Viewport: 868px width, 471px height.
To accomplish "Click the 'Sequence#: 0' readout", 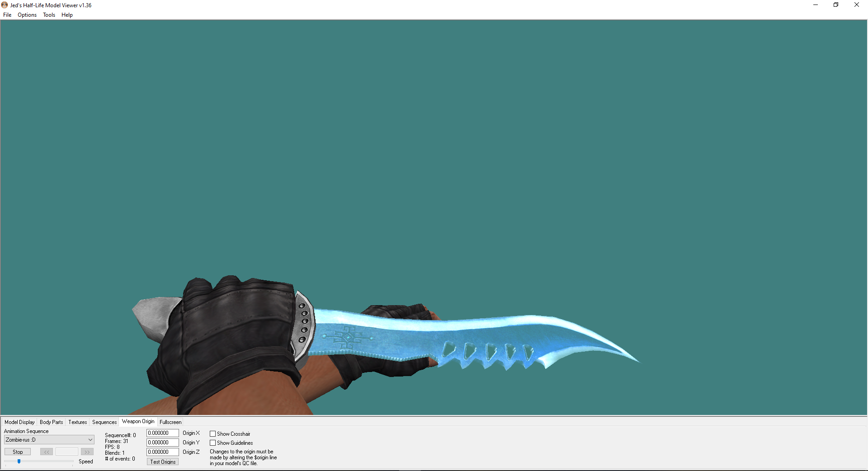I will 120,435.
